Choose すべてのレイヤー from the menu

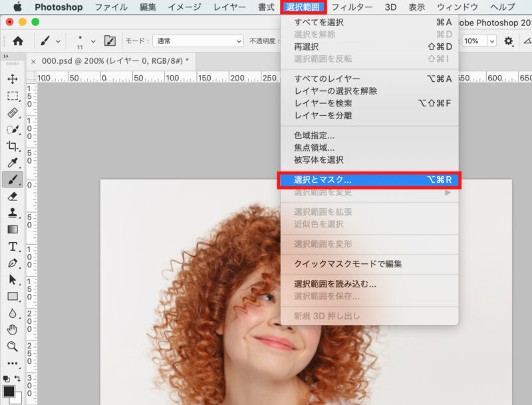pos(370,78)
